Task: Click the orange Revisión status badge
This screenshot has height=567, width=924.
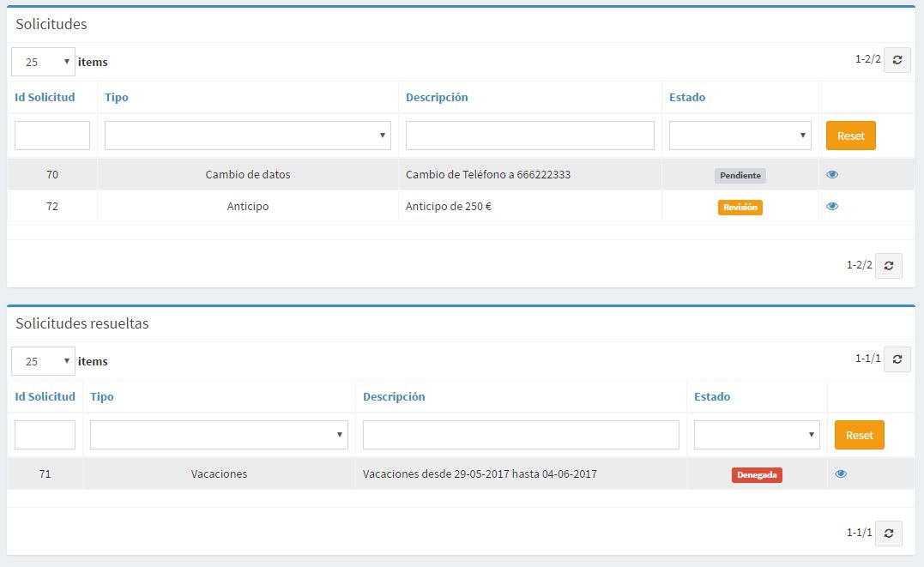Action: (x=740, y=207)
